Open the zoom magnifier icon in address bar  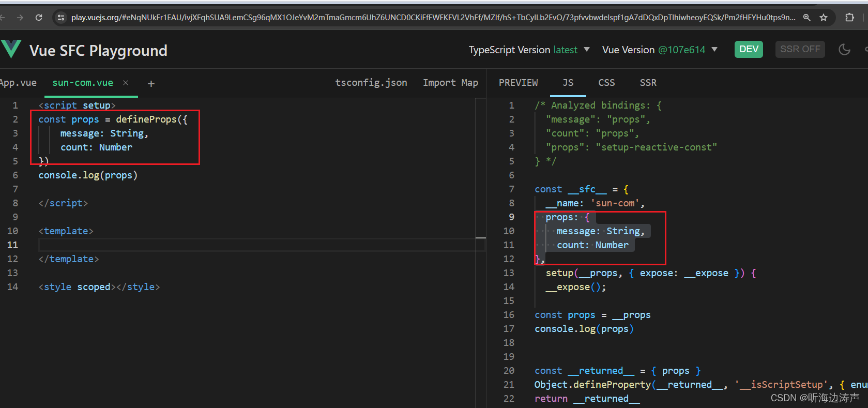coord(806,18)
